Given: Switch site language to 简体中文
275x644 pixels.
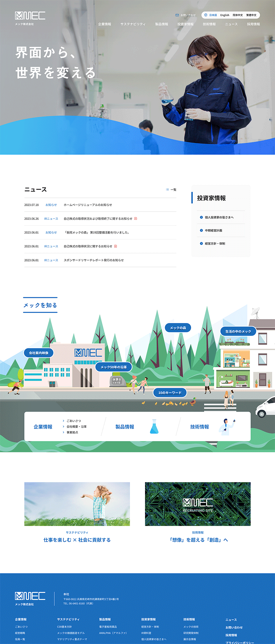Looking at the screenshot, I should click(x=238, y=15).
